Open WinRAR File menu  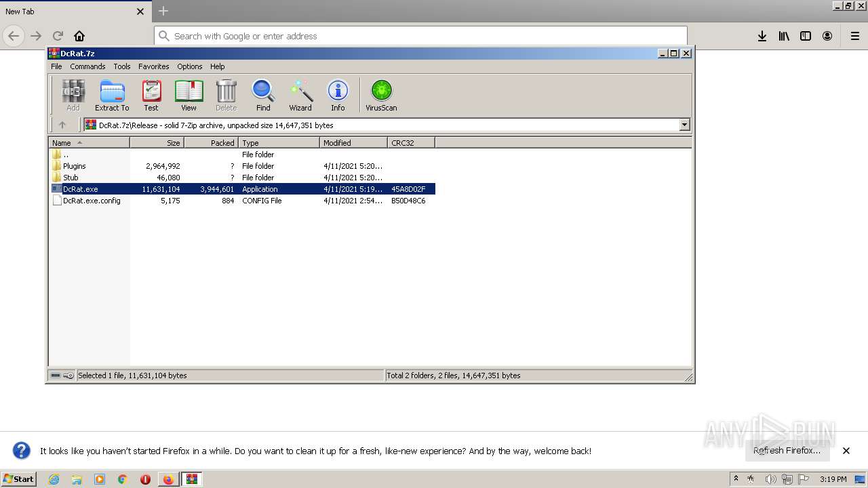click(x=56, y=66)
